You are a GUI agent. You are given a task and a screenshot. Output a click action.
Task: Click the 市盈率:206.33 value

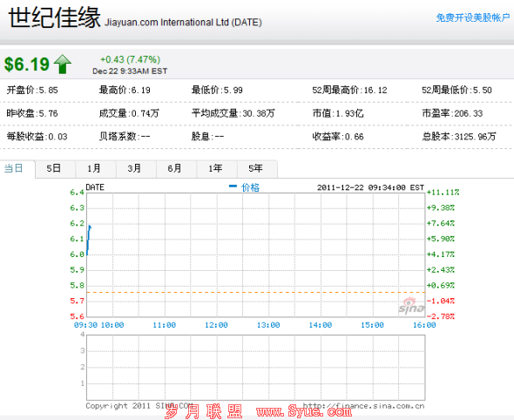[452, 113]
